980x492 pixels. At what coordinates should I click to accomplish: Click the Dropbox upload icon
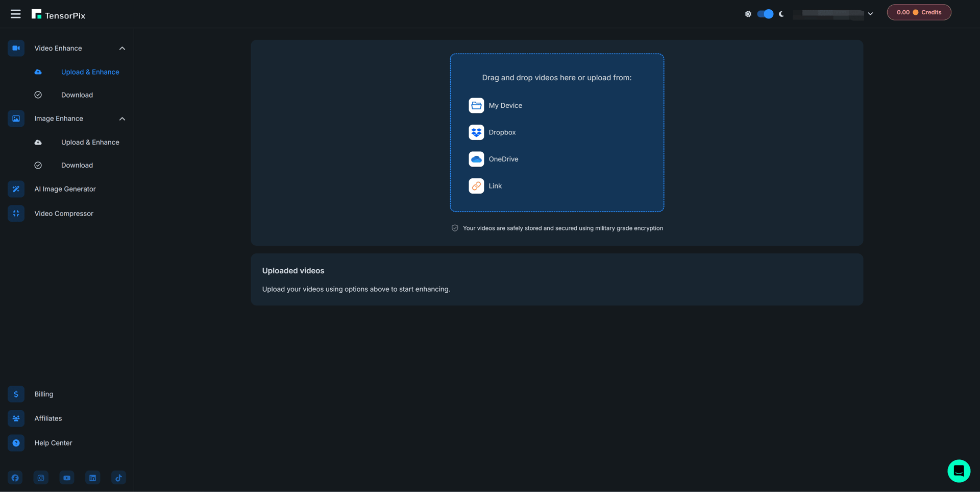pos(476,132)
